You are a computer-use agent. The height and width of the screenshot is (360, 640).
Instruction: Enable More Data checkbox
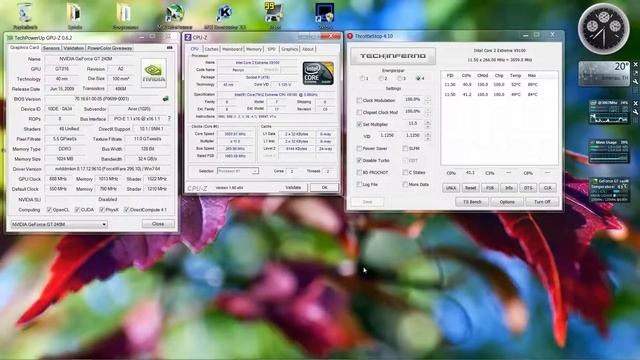(x=405, y=184)
